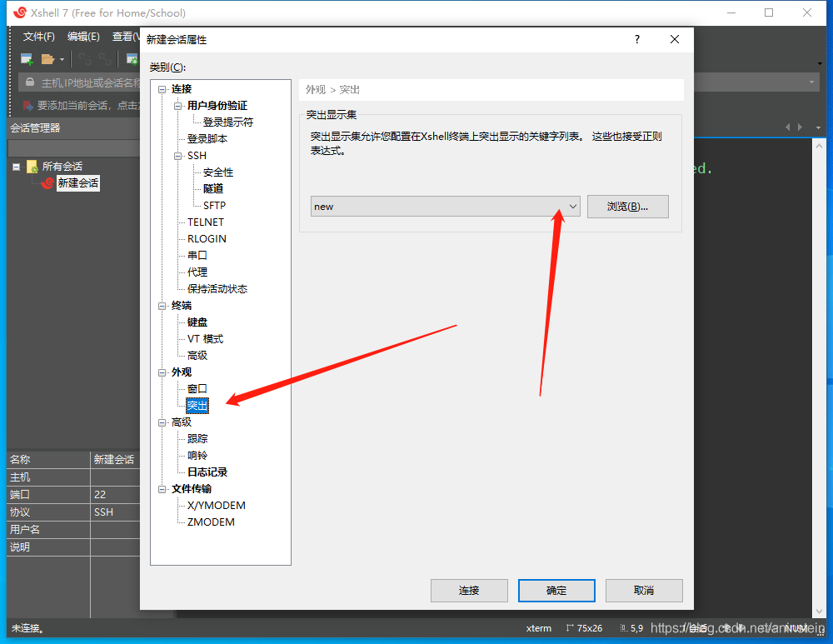Collapse the 连接 category node
Image resolution: width=833 pixels, height=644 pixels.
click(162, 89)
